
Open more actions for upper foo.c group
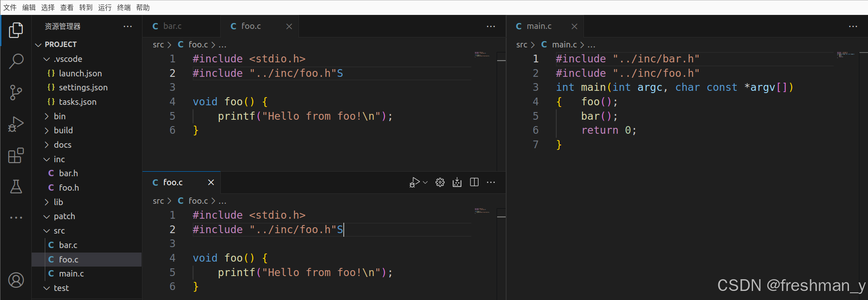click(x=491, y=26)
